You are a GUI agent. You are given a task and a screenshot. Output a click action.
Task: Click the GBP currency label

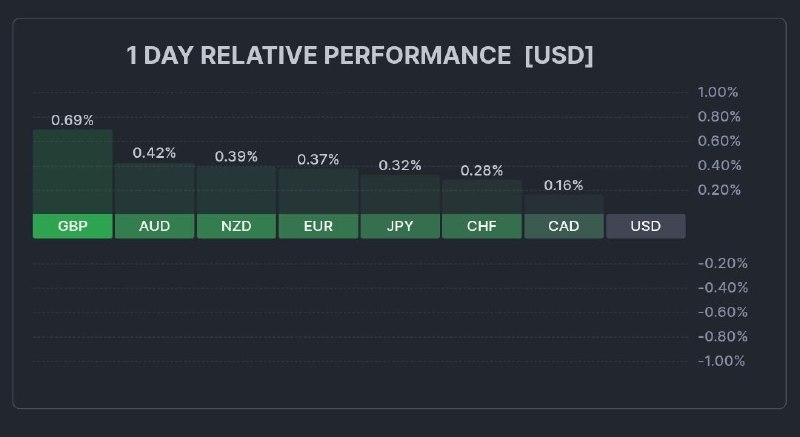coord(73,226)
